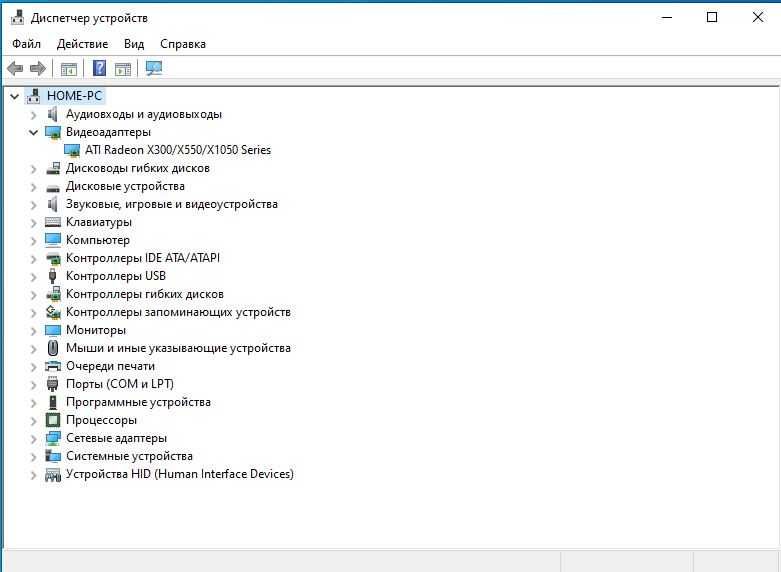This screenshot has width=781, height=572.
Task: Click the Device Manager title bar icon
Action: (x=17, y=17)
